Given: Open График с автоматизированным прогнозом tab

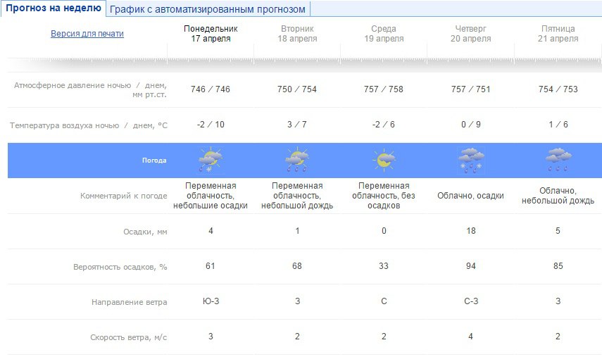Looking at the screenshot, I should [x=208, y=9].
